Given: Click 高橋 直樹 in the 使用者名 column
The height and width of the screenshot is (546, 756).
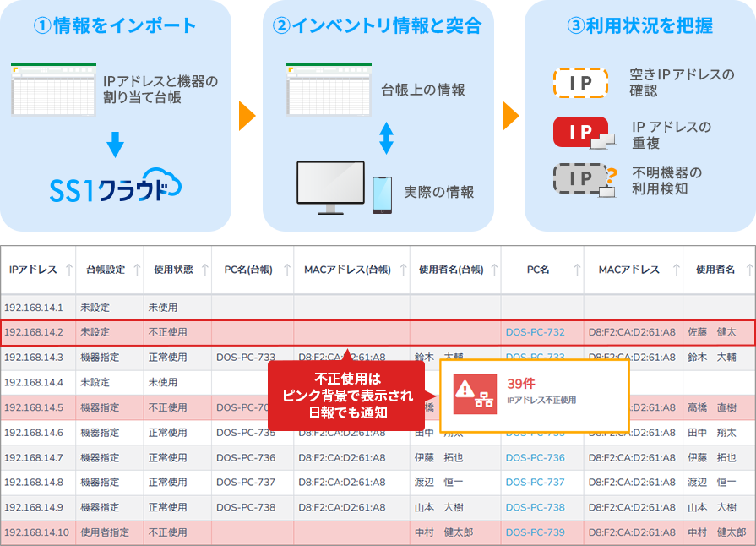Looking at the screenshot, I should click(x=711, y=407).
